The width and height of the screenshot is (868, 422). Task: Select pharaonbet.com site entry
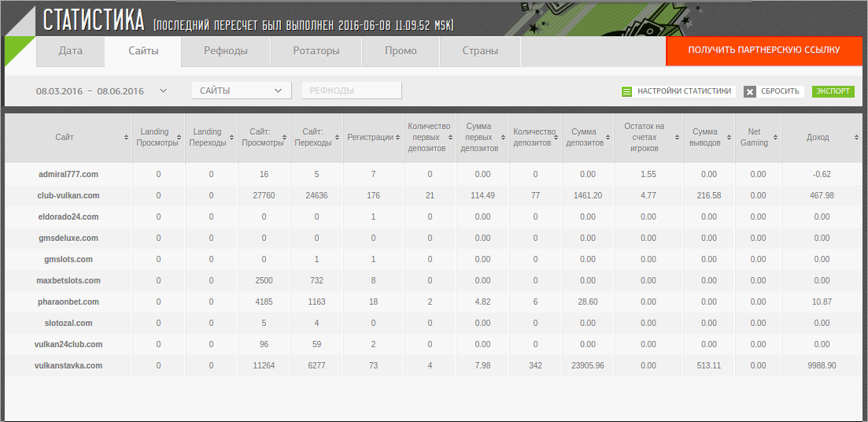(68, 302)
